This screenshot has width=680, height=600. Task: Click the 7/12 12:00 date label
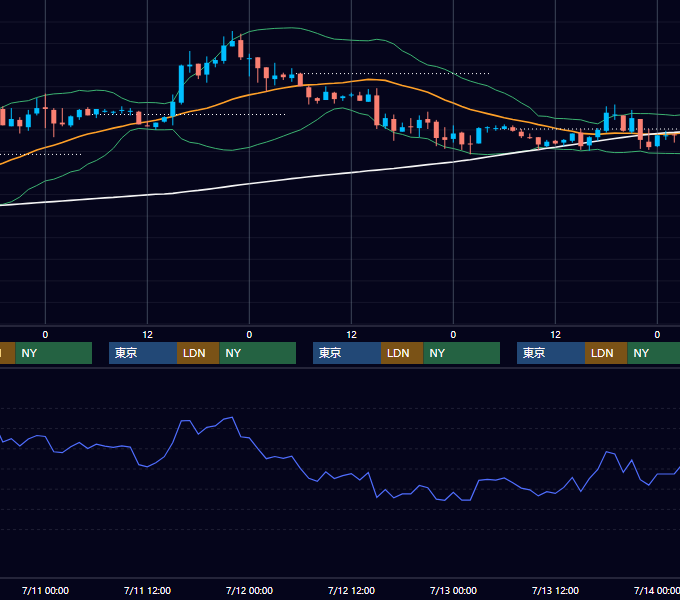[x=351, y=590]
